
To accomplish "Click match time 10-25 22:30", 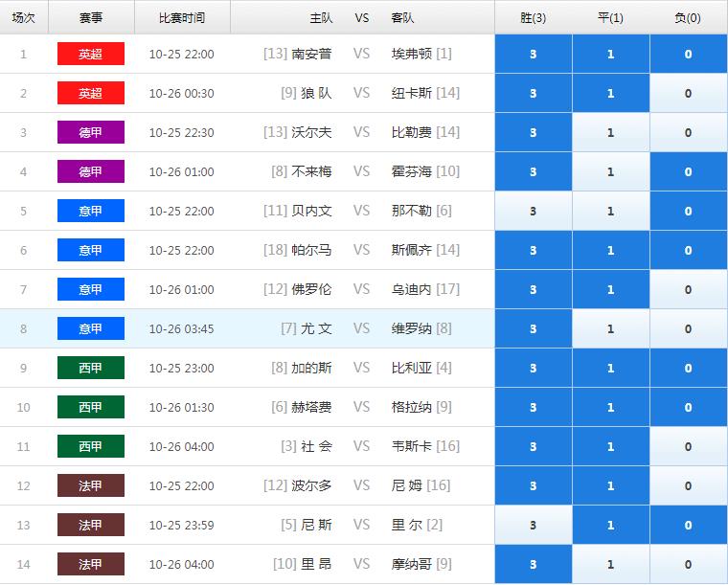I will tap(182, 133).
